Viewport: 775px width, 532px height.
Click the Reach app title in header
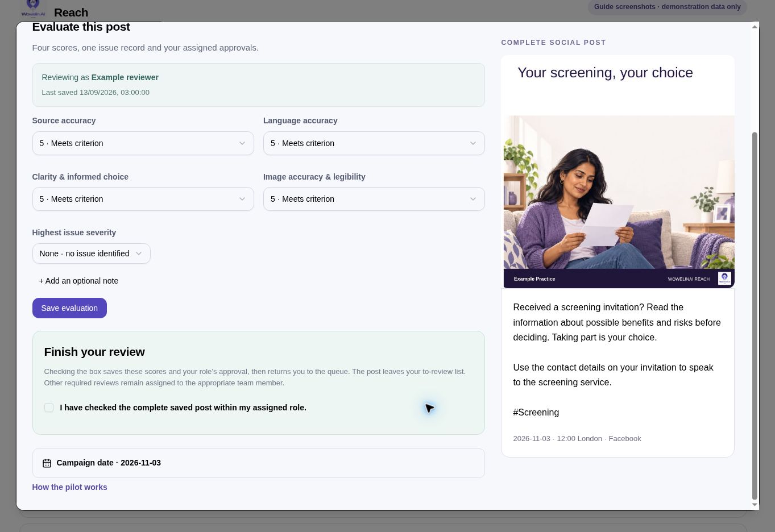coord(71,13)
